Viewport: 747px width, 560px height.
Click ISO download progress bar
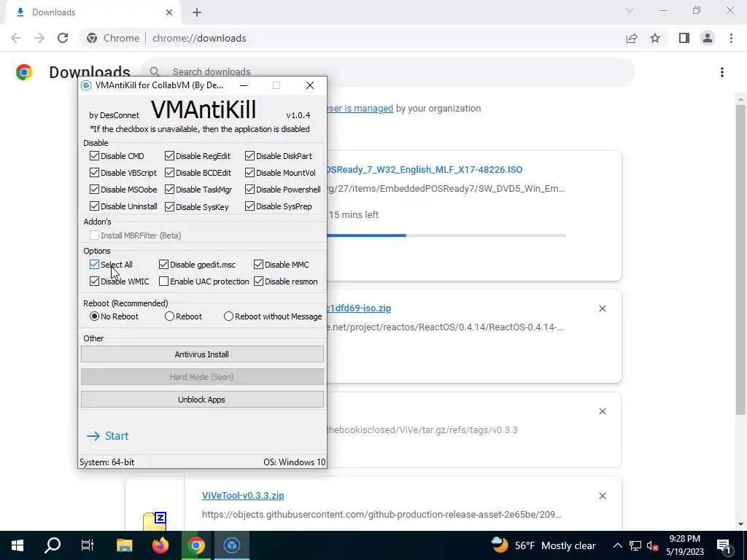coord(446,236)
